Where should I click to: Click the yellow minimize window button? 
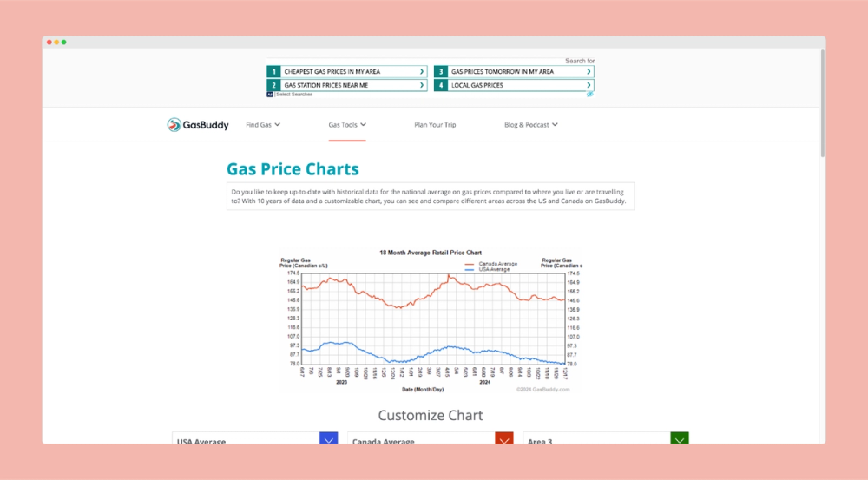pyautogui.click(x=56, y=42)
